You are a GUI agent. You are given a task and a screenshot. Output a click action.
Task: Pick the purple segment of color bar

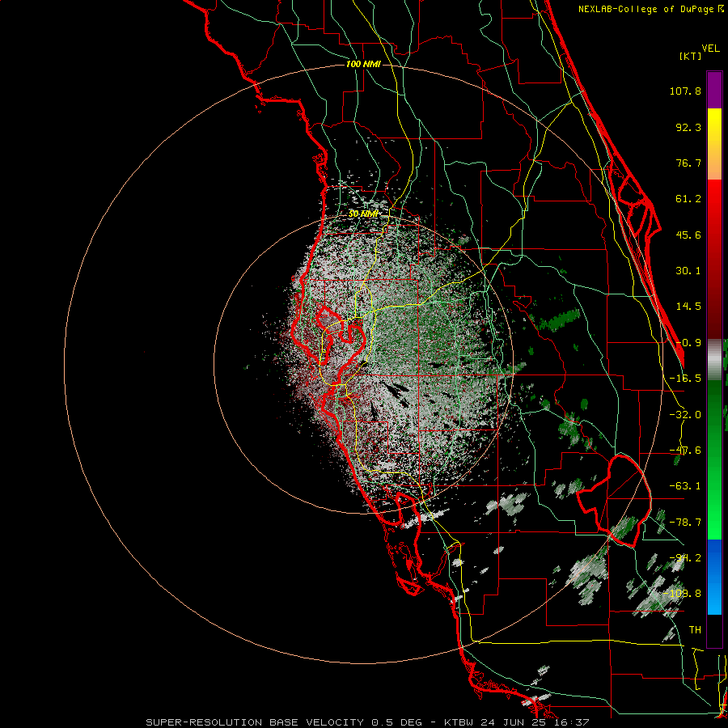714,91
